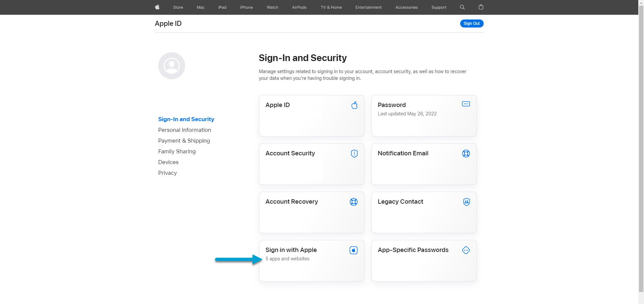Switch to Personal Information section

pos(184,130)
